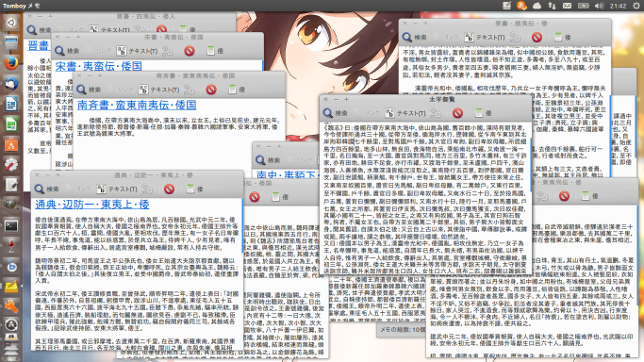Open notebook 倭 menu in 南斉書 window
This screenshot has height=362, width=644.
pos(237,90)
